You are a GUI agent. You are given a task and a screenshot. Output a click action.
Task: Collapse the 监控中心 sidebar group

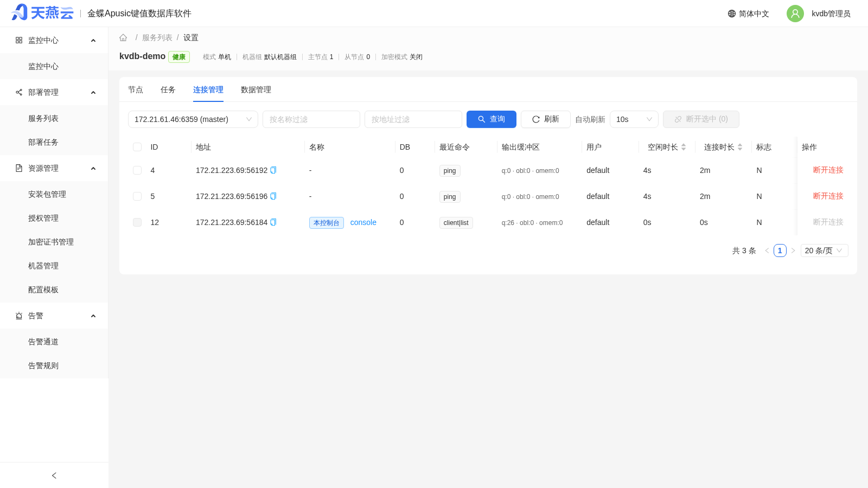(x=54, y=40)
